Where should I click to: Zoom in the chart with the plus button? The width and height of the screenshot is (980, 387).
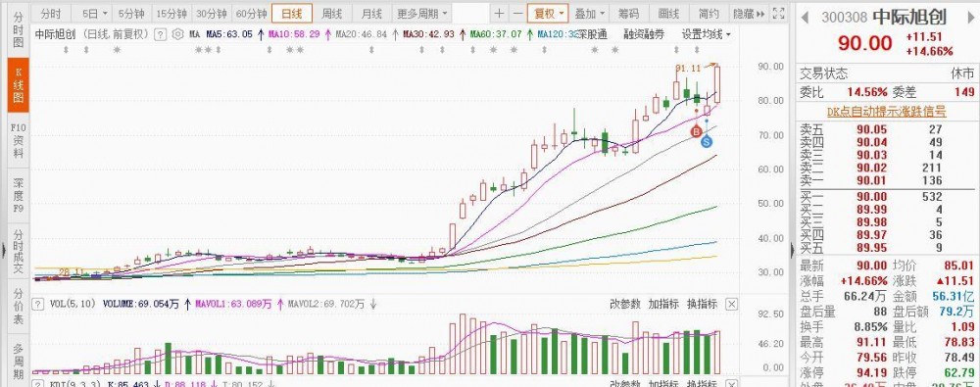tap(499, 13)
